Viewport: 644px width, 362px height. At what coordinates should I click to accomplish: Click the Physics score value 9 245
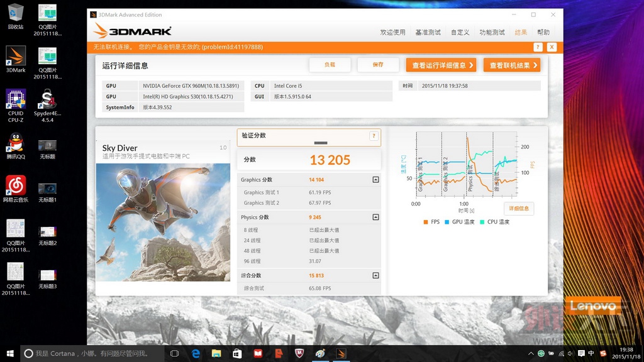pos(315,217)
